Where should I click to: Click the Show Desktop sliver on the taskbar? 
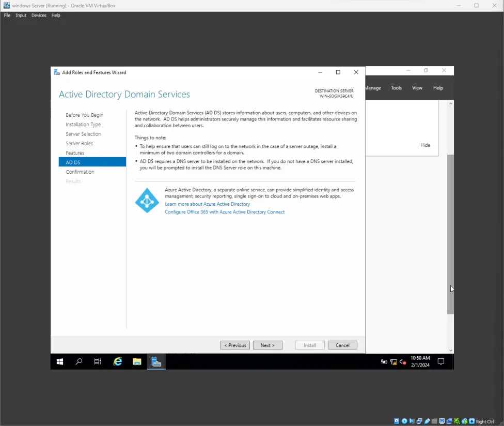coord(452,362)
